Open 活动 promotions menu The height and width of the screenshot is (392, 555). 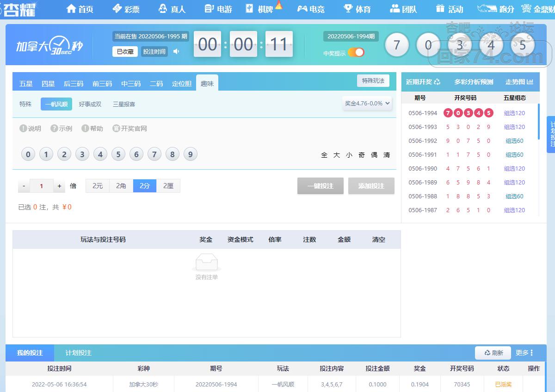[x=450, y=9]
